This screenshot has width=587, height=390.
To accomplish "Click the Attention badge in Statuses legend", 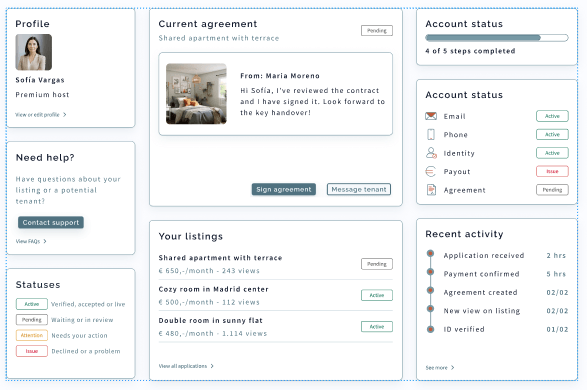I will pos(32,335).
